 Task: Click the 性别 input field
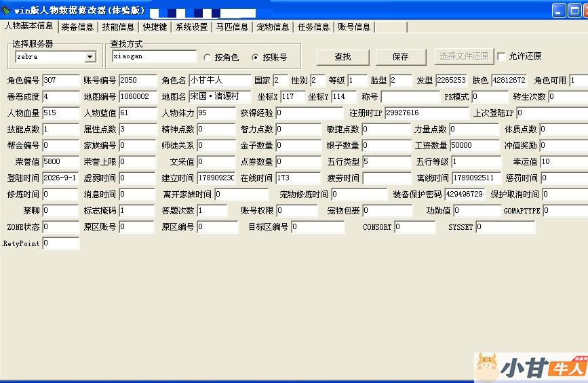(x=317, y=80)
